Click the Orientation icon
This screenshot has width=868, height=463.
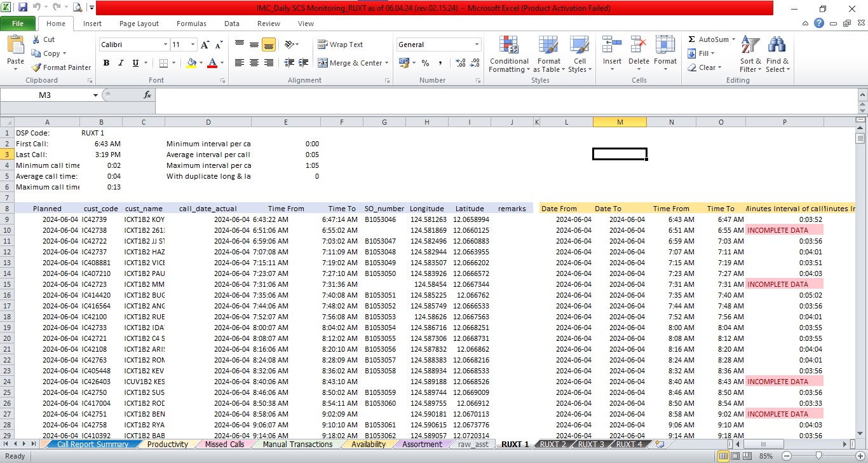pos(290,45)
